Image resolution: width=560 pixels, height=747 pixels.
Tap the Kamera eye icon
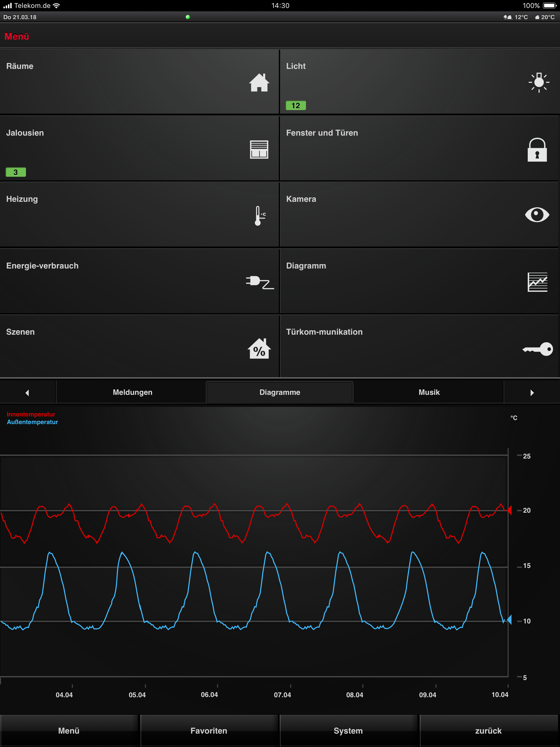coord(537,215)
